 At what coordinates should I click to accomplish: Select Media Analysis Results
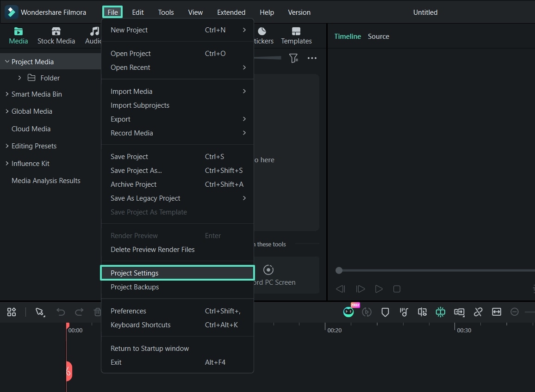coord(46,181)
